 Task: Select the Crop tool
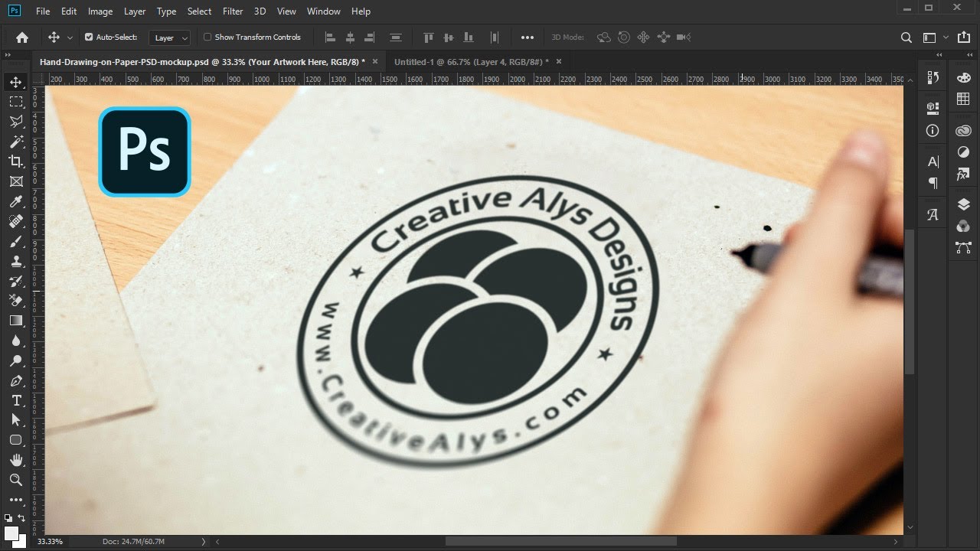15,161
